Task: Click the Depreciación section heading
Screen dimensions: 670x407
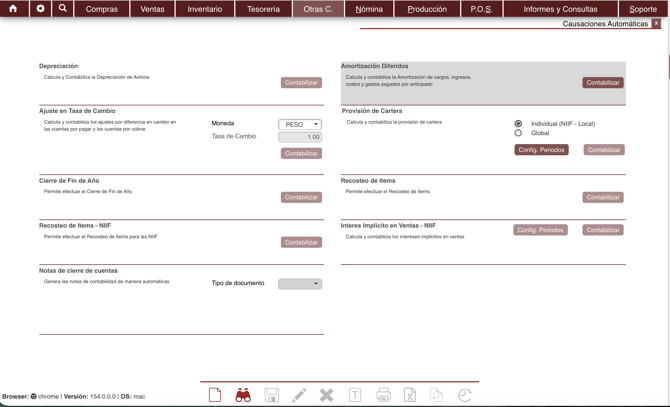Action: [x=59, y=66]
